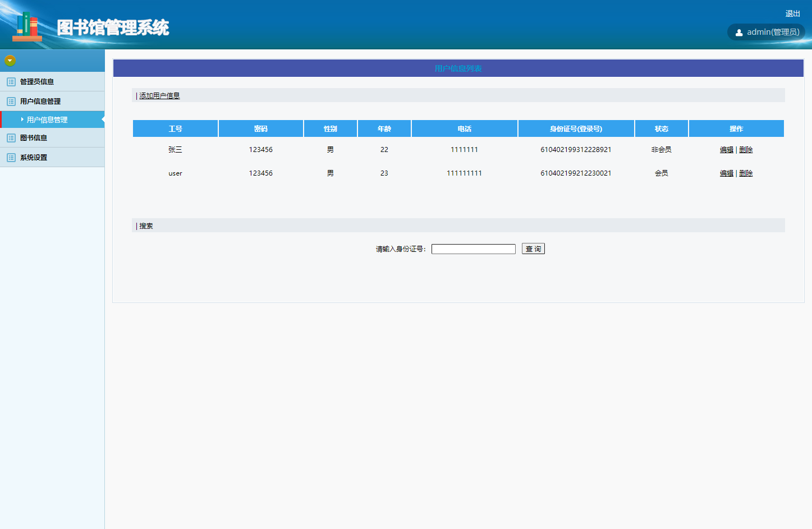Click the library books logo icon
812x529 pixels.
27,26
